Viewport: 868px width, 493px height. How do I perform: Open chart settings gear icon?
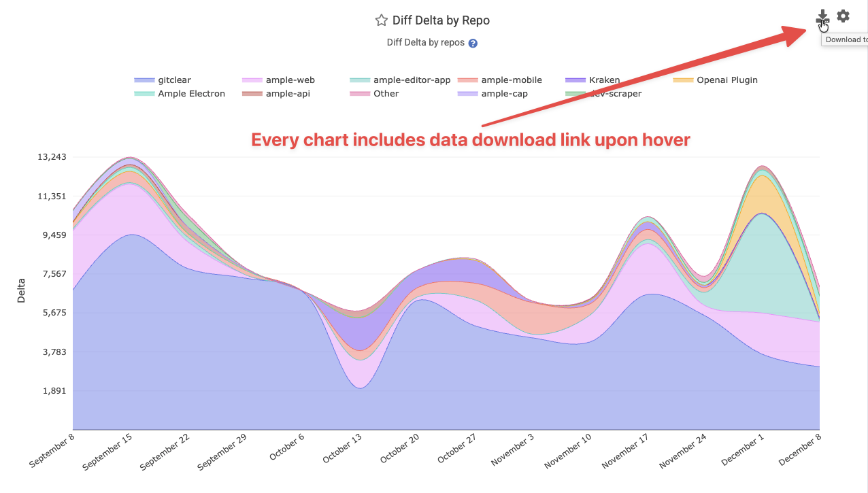843,16
